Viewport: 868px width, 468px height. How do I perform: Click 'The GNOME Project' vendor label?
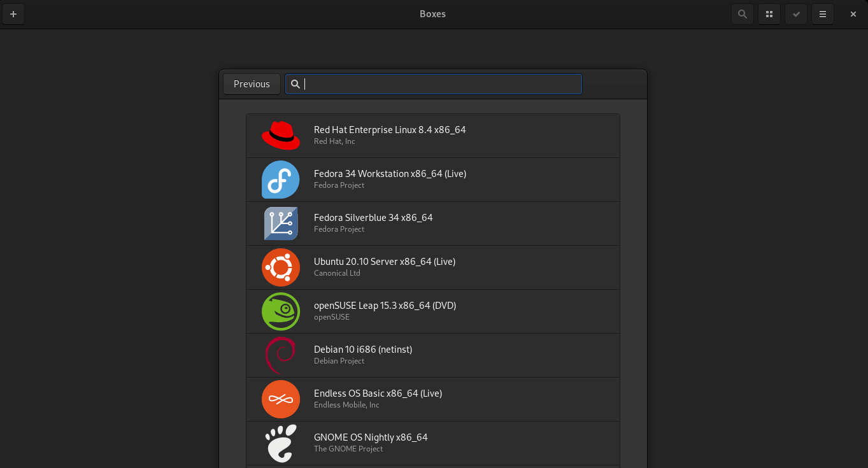pyautogui.click(x=348, y=449)
